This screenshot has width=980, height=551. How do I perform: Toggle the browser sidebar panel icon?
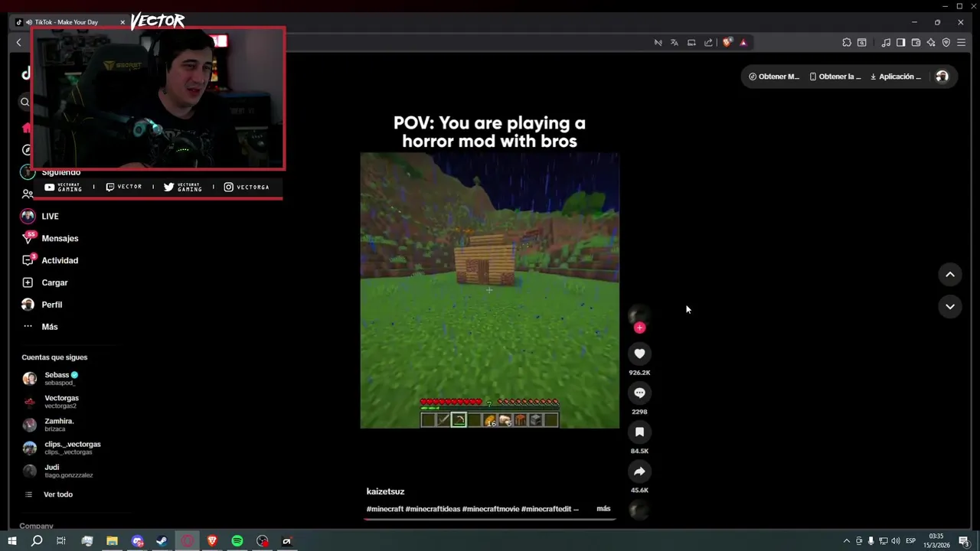901,43
